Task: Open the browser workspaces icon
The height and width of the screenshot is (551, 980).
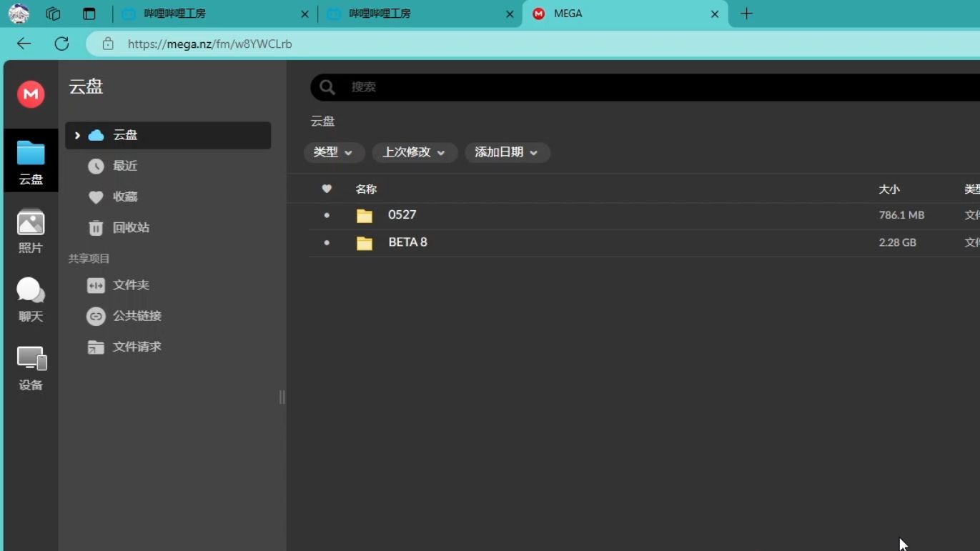Action: coord(53,14)
